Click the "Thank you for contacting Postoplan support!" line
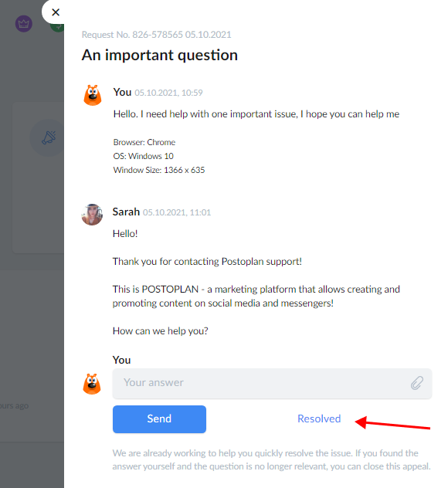 207,262
